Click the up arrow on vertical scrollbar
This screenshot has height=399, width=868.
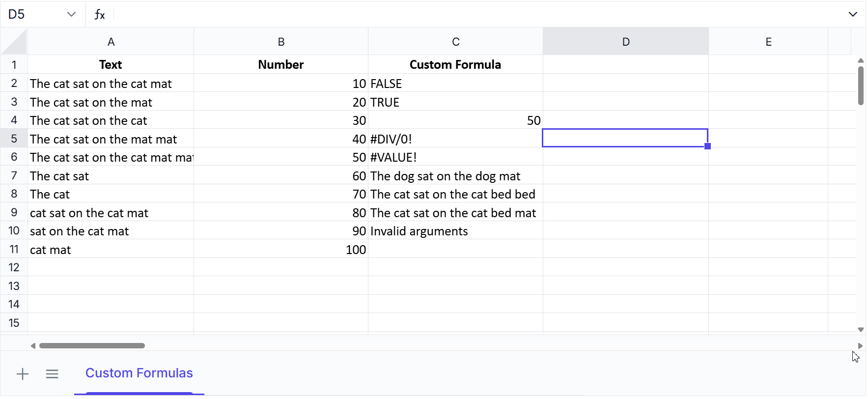860,60
